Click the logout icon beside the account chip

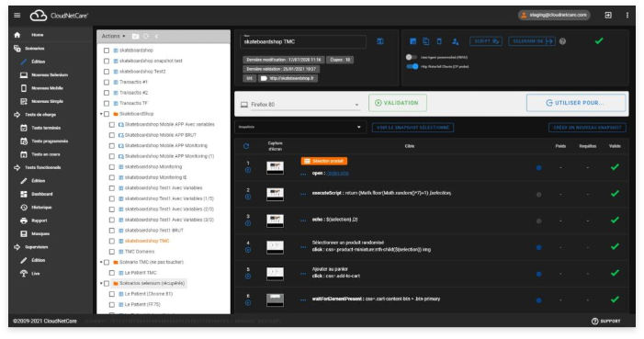[x=608, y=16]
